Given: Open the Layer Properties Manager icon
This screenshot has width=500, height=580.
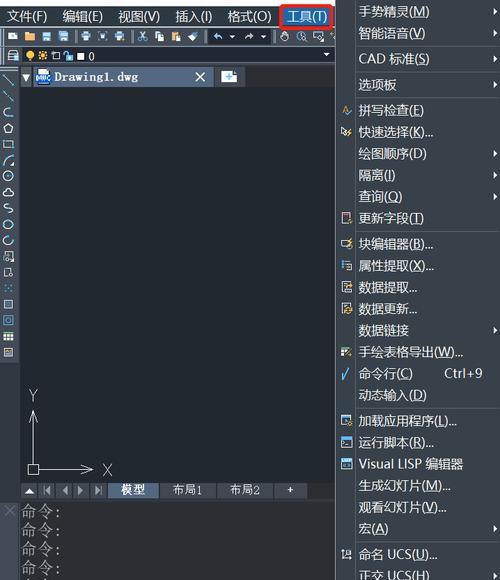Looking at the screenshot, I should pos(13,55).
